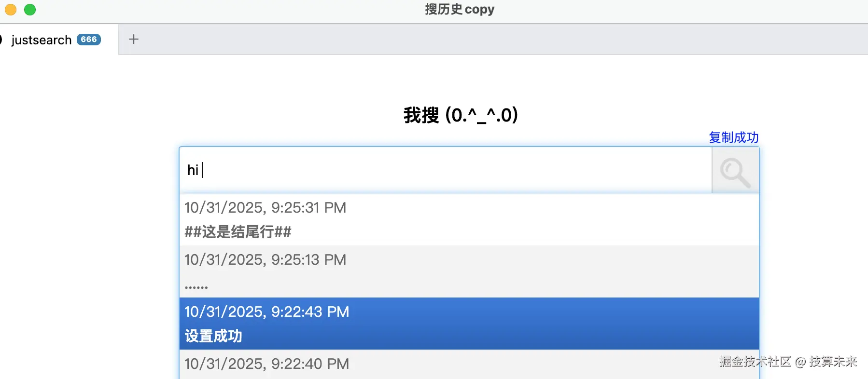Click the 搜历史 copy window title
The width and height of the screenshot is (868, 379).
click(459, 9)
